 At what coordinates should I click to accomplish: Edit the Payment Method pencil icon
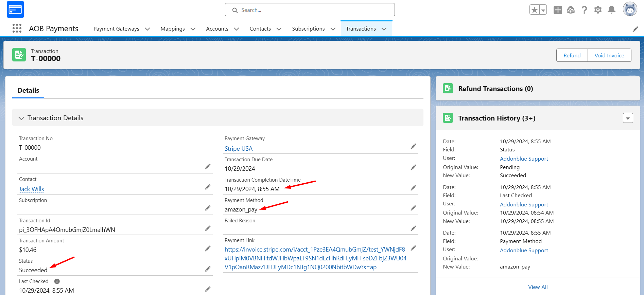(413, 208)
